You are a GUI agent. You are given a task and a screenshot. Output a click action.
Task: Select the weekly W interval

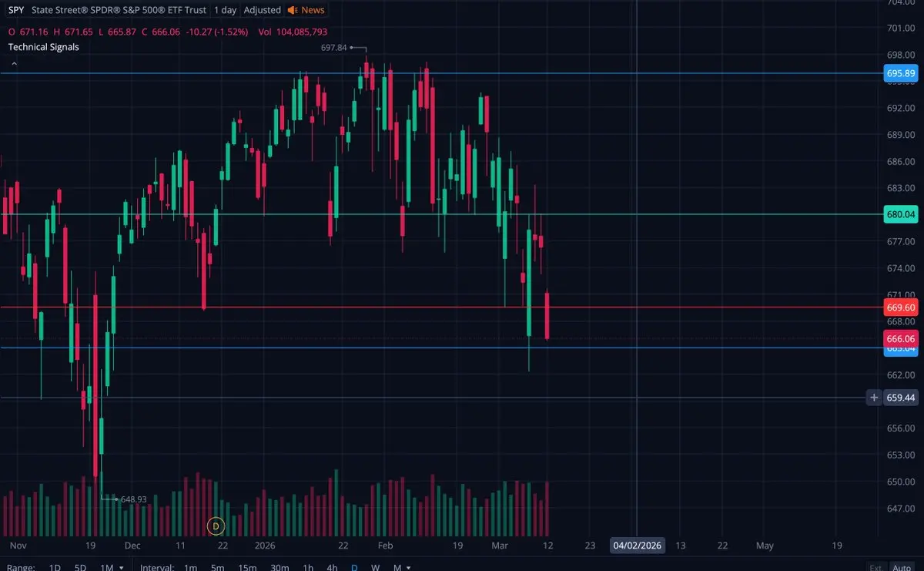point(376,567)
